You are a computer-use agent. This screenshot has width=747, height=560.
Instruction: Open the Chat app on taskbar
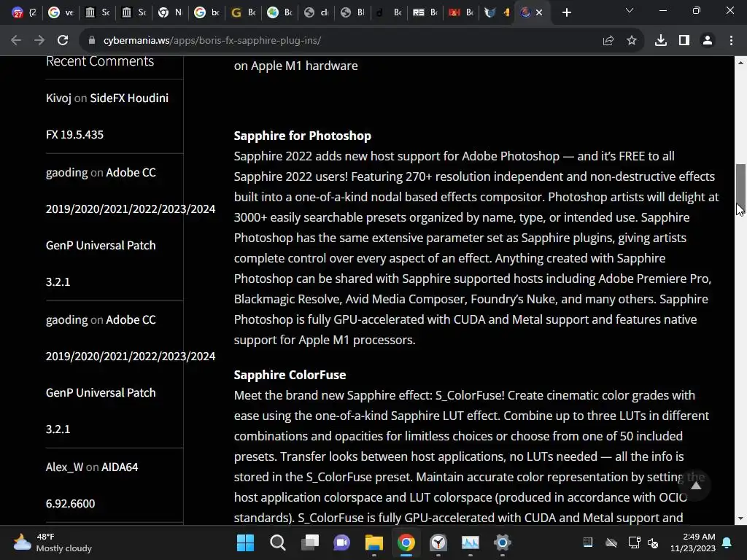(x=341, y=542)
